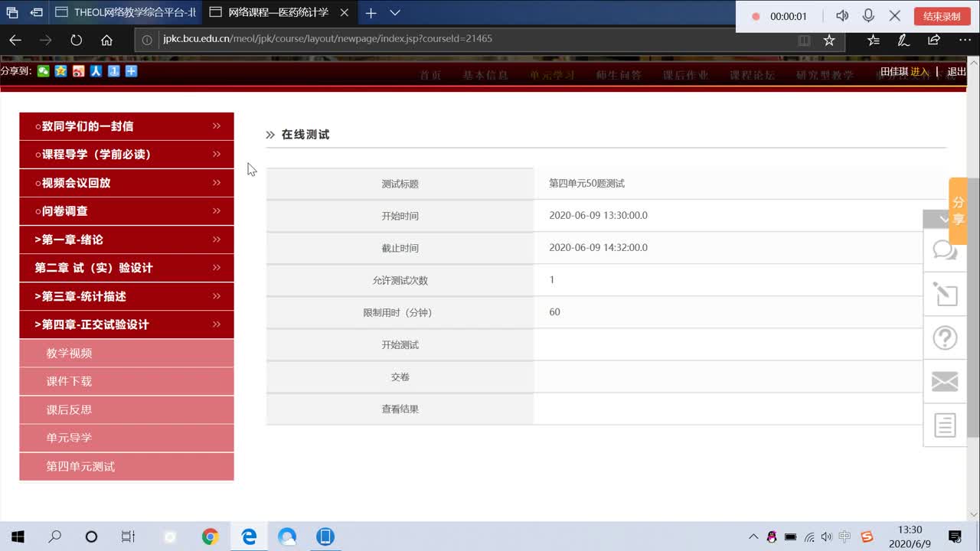Click the address bar URL field
980x551 pixels.
[475, 39]
